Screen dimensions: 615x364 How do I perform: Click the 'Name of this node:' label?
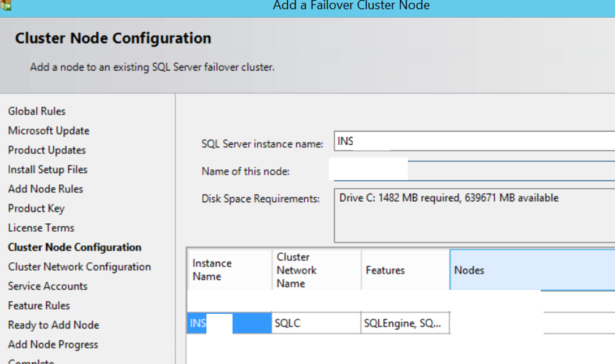pyautogui.click(x=245, y=171)
